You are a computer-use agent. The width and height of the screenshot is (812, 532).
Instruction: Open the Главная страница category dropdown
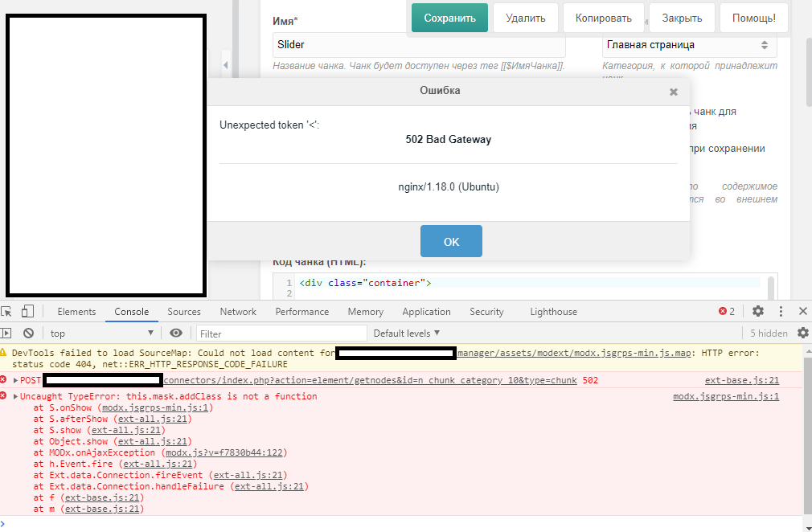coord(689,45)
